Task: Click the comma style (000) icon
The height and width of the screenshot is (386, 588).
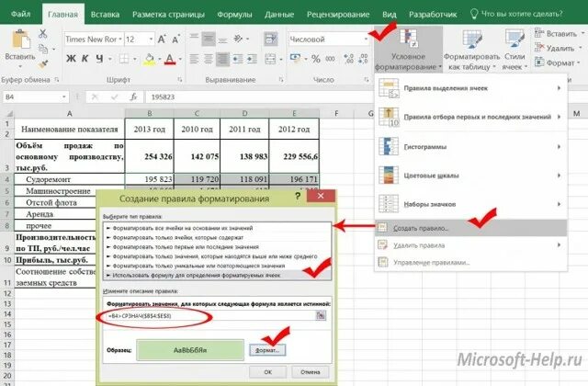Action: [331, 59]
